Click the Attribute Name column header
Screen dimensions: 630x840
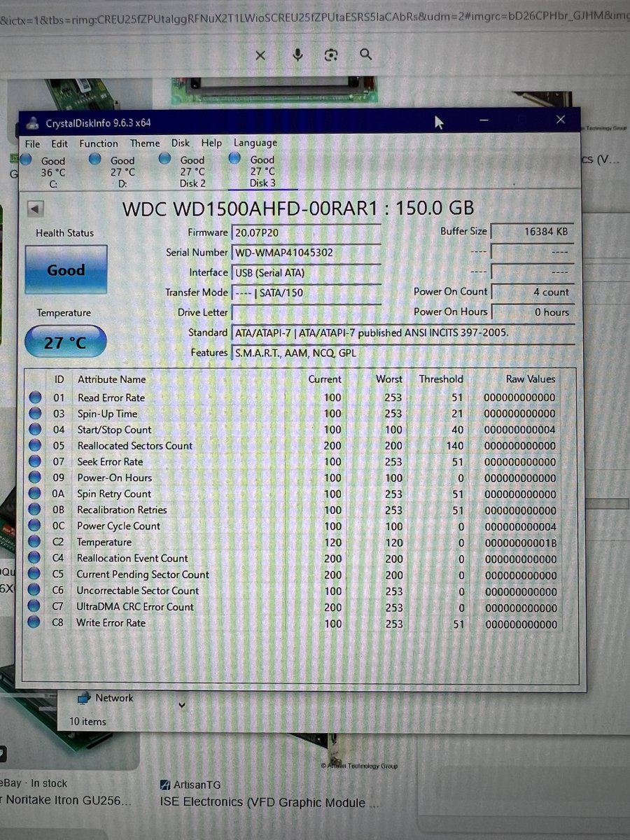pos(112,379)
